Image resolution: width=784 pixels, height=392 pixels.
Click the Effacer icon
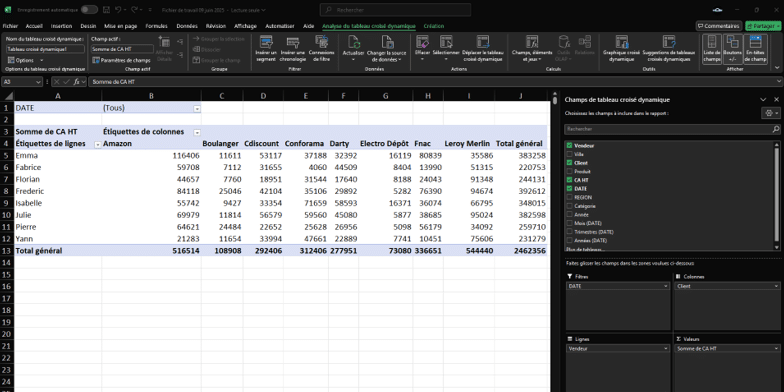click(x=422, y=42)
